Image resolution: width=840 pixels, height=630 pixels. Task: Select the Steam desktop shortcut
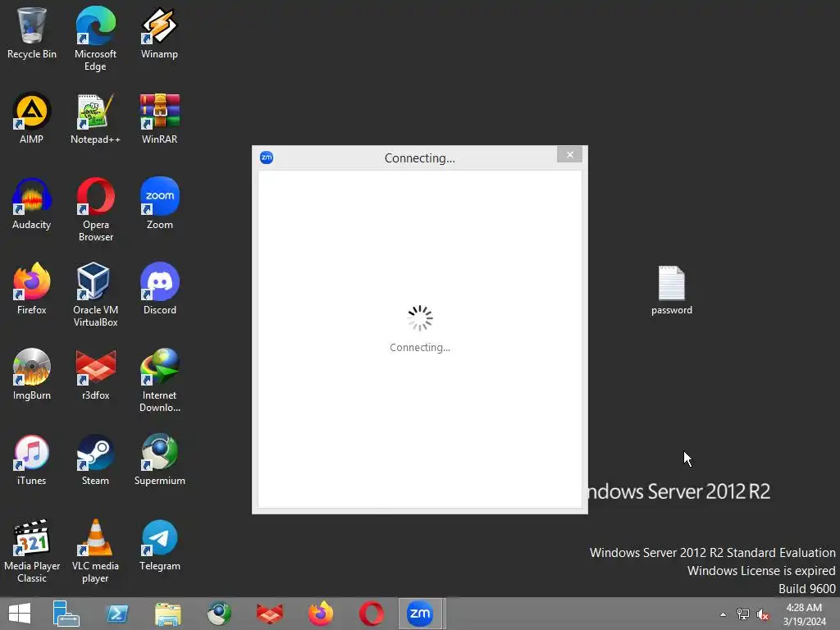(x=95, y=459)
